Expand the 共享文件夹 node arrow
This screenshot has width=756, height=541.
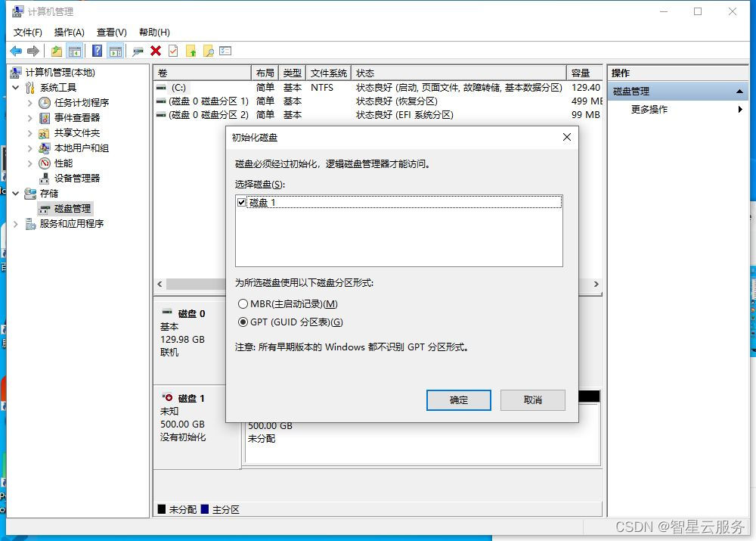tap(30, 133)
